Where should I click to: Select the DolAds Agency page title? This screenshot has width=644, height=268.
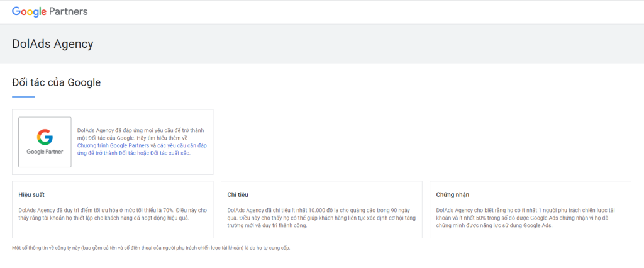pyautogui.click(x=53, y=44)
